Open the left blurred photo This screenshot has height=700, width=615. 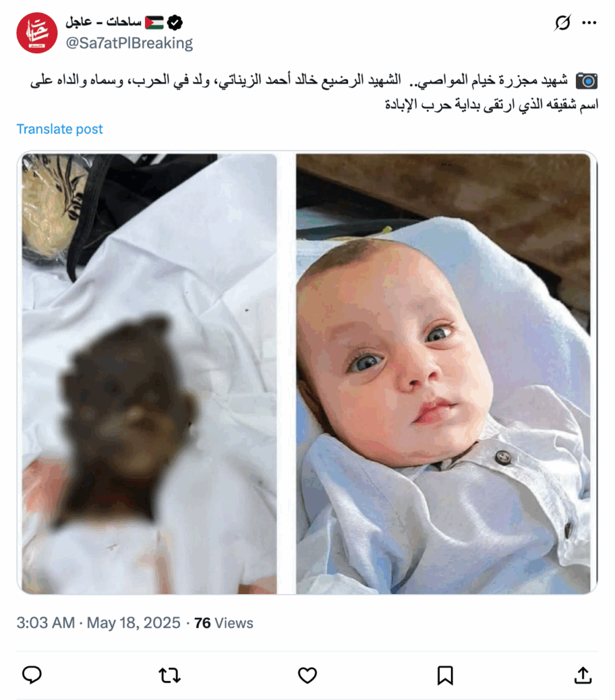[x=149, y=374]
